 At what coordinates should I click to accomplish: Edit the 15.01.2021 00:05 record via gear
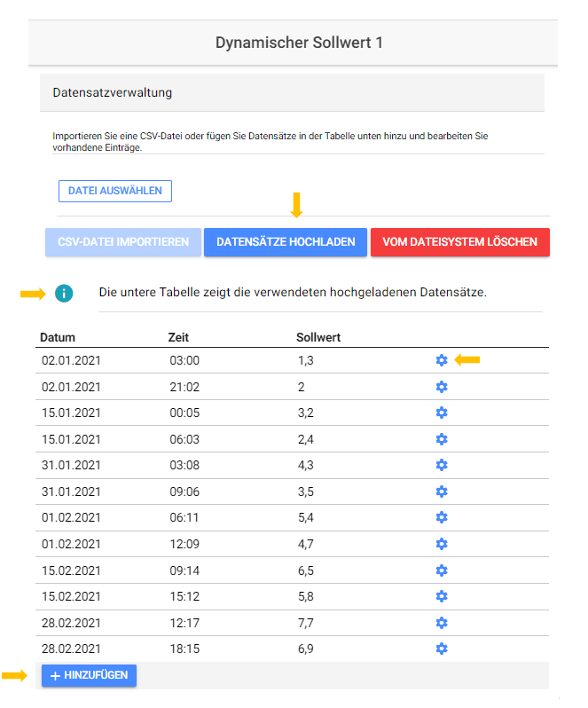442,413
